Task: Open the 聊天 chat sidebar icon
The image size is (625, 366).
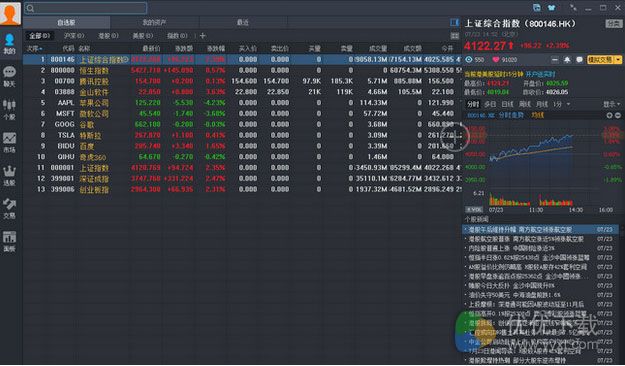Action: click(9, 76)
